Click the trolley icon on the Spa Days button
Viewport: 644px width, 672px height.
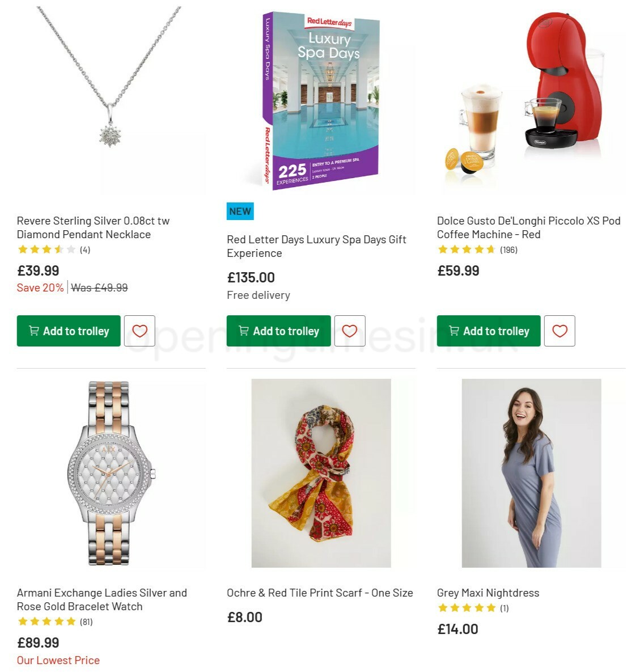click(x=244, y=331)
